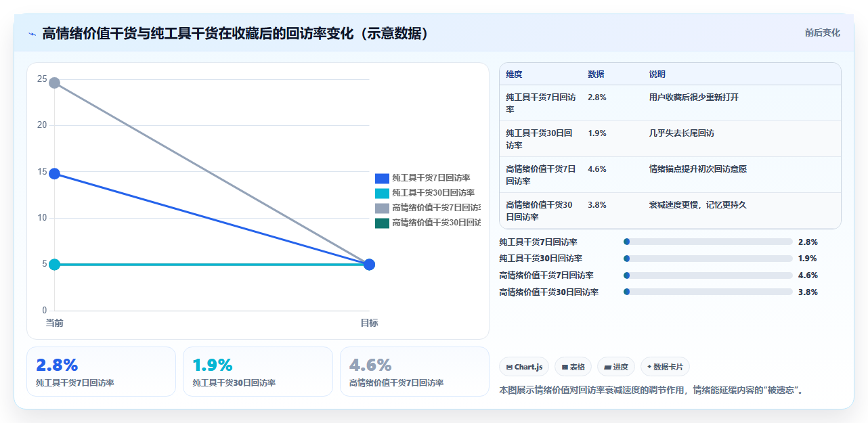Click the 进度 tag chip
The width and height of the screenshot is (868, 423).
pyautogui.click(x=616, y=367)
